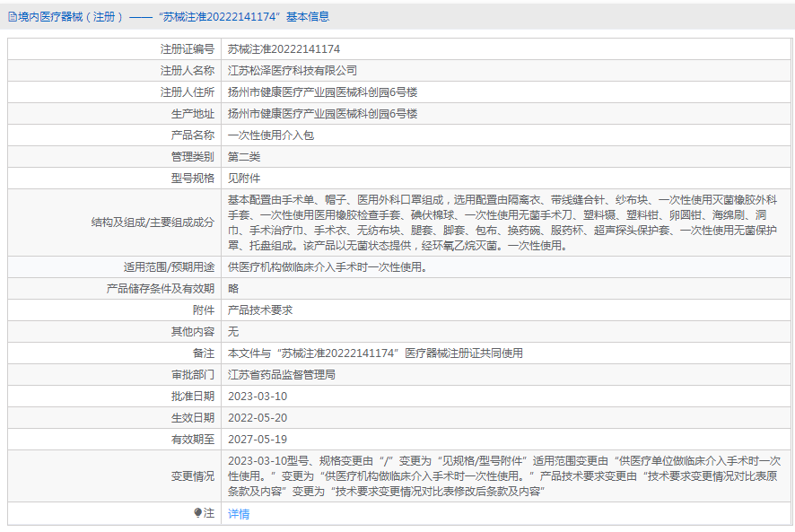Click the 管理类别 label
The image size is (795, 532).
193,157
